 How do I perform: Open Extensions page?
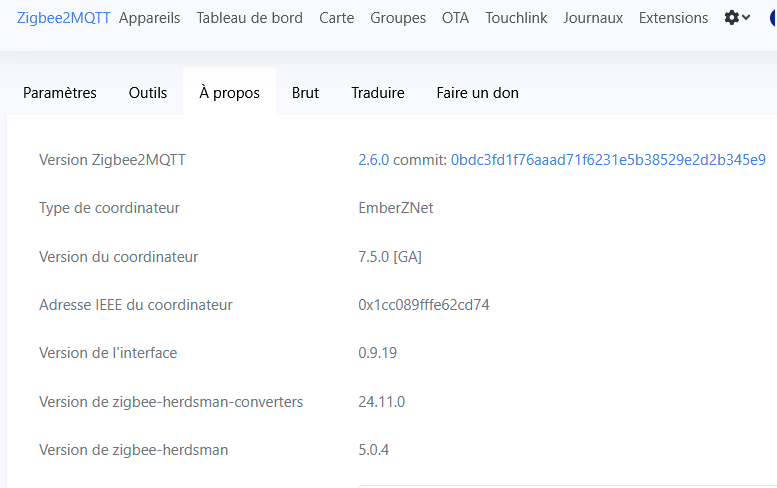[x=673, y=18]
